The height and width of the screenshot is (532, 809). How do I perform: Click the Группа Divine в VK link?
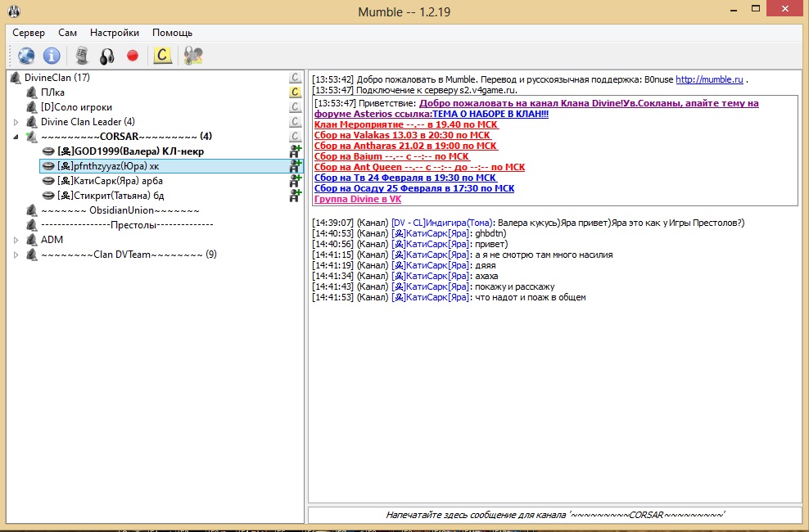tap(358, 199)
